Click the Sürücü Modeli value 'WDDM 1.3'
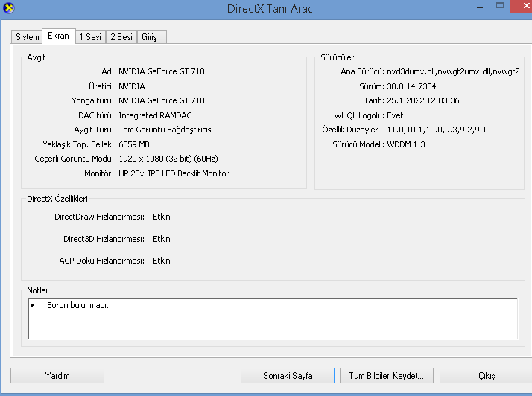This screenshot has height=396, width=532. (x=406, y=144)
